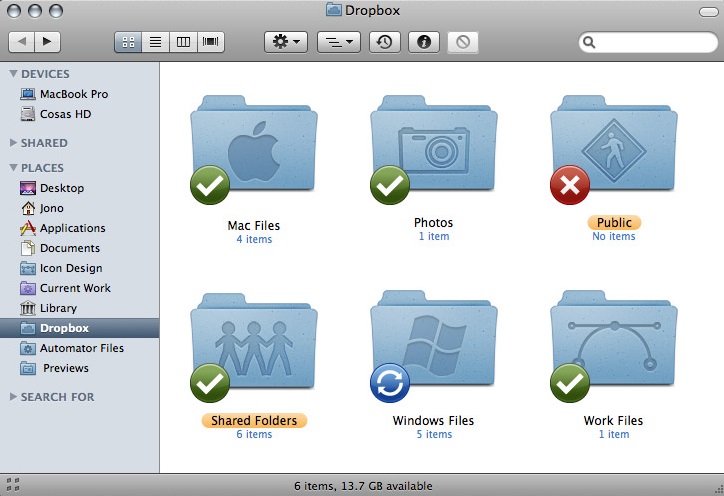The width and height of the screenshot is (724, 496).
Task: Click the Photos folder name label
Action: [x=434, y=223]
